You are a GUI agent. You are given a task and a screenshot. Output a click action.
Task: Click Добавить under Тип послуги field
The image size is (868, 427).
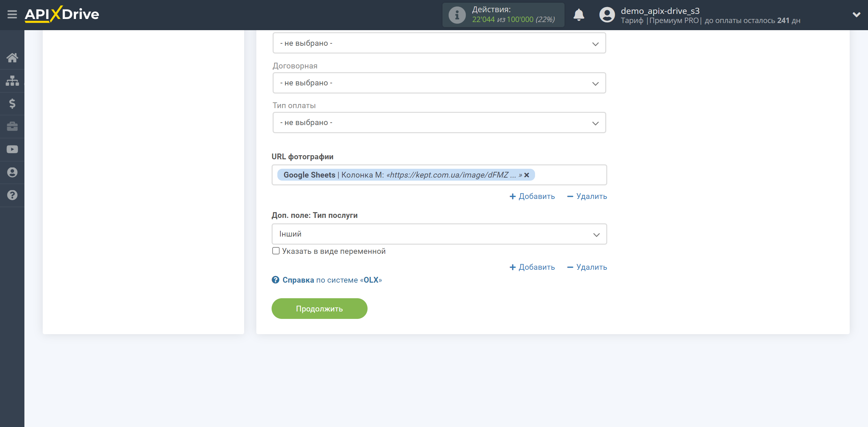pos(532,267)
